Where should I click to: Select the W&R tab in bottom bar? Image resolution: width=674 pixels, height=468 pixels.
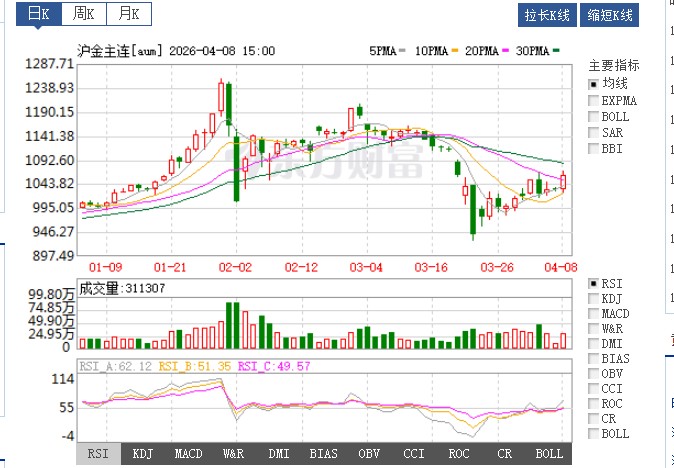click(x=233, y=454)
